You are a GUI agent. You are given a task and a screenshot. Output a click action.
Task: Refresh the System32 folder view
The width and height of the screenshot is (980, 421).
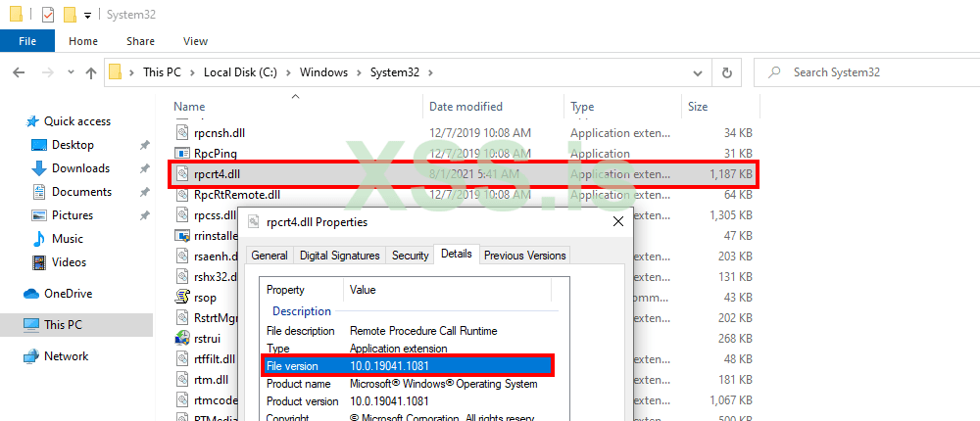[x=726, y=73]
